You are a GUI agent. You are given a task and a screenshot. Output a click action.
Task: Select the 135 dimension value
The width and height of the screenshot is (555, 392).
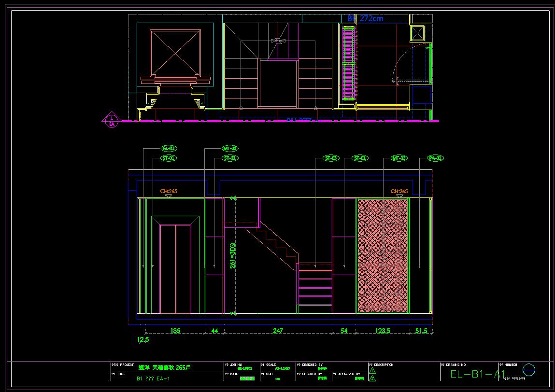click(x=175, y=331)
